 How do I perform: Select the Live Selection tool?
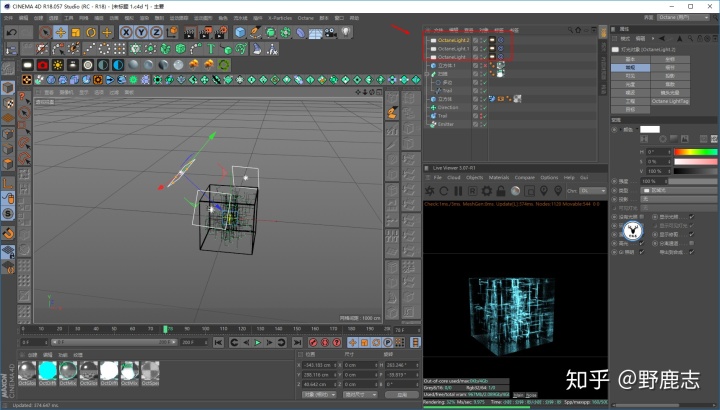[x=45, y=32]
